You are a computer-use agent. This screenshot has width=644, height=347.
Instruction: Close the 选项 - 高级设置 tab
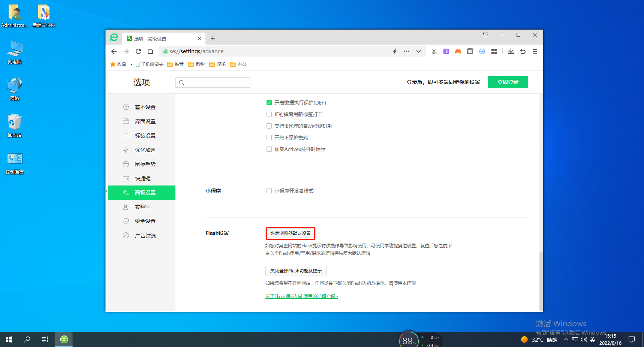tap(199, 39)
